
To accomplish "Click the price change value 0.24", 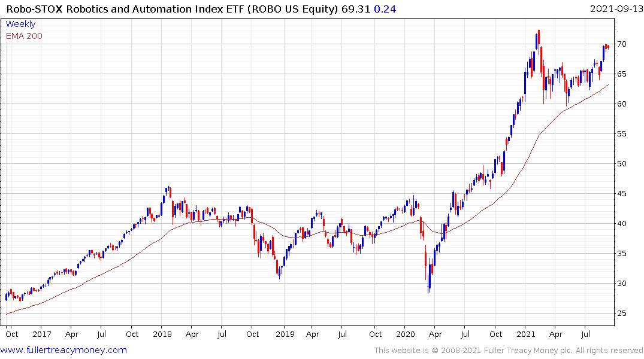I will (x=385, y=9).
